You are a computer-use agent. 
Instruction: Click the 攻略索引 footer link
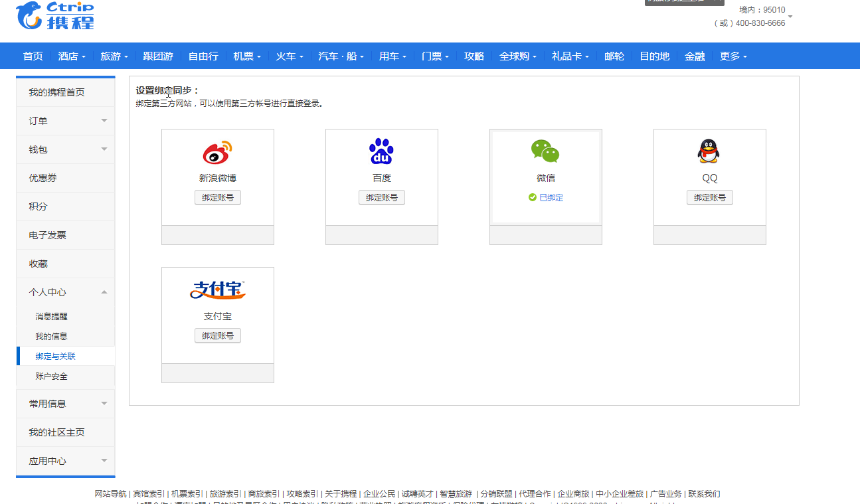[302, 494]
